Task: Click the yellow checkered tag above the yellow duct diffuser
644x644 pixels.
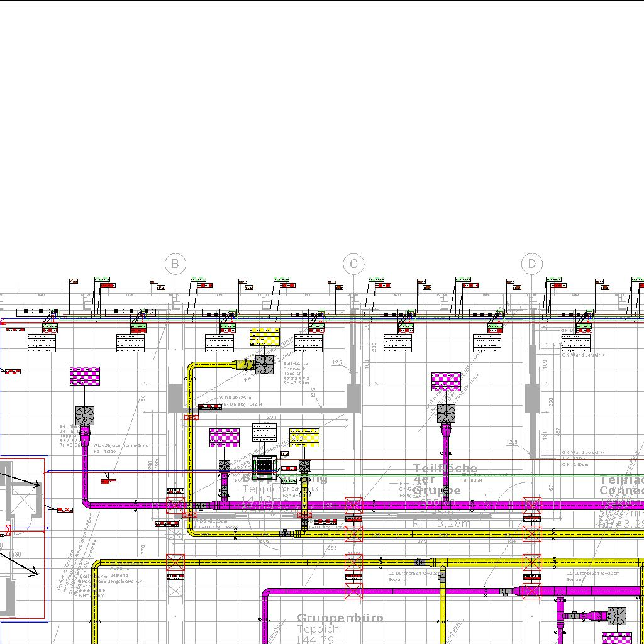Action: coord(264,337)
